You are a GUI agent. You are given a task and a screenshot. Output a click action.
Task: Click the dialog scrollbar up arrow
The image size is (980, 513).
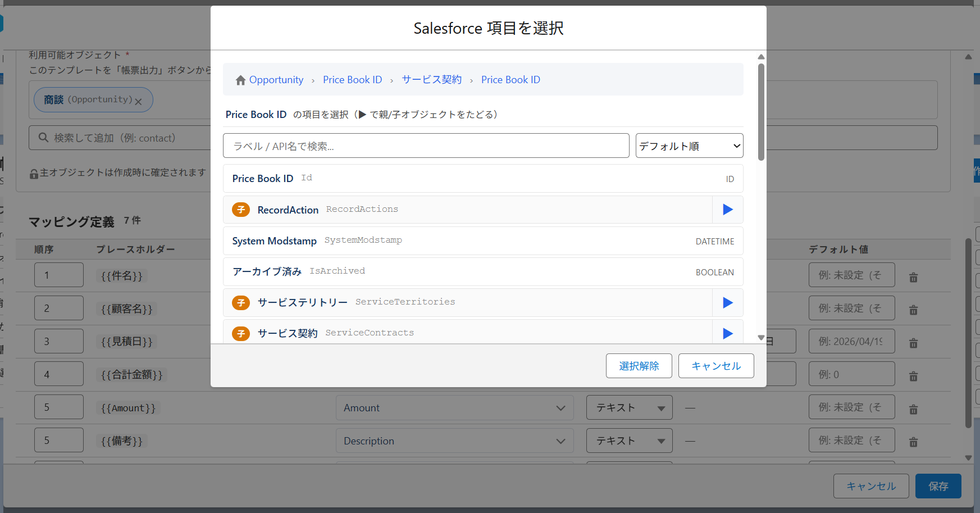761,57
